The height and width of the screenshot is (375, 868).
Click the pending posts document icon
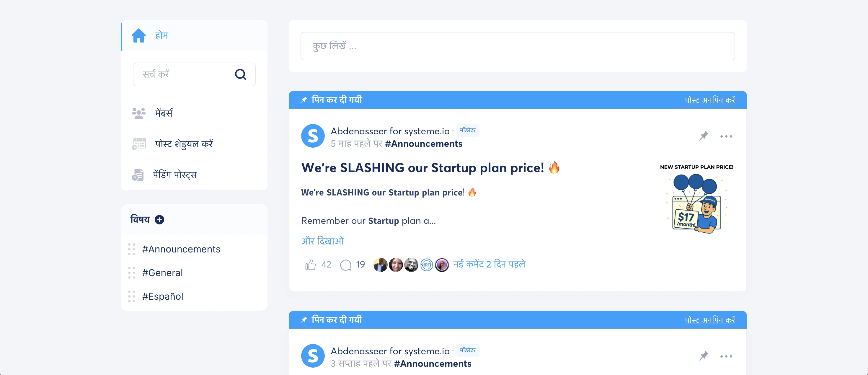(x=138, y=175)
